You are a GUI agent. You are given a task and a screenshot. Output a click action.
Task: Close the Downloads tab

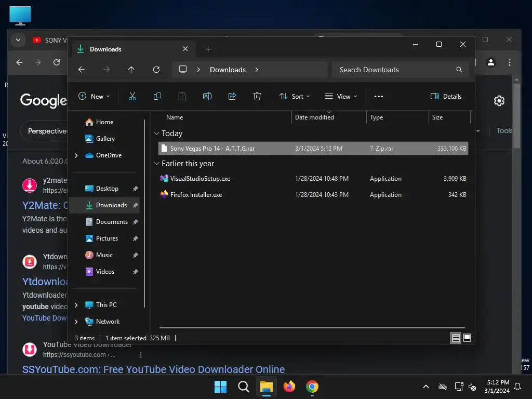click(185, 49)
